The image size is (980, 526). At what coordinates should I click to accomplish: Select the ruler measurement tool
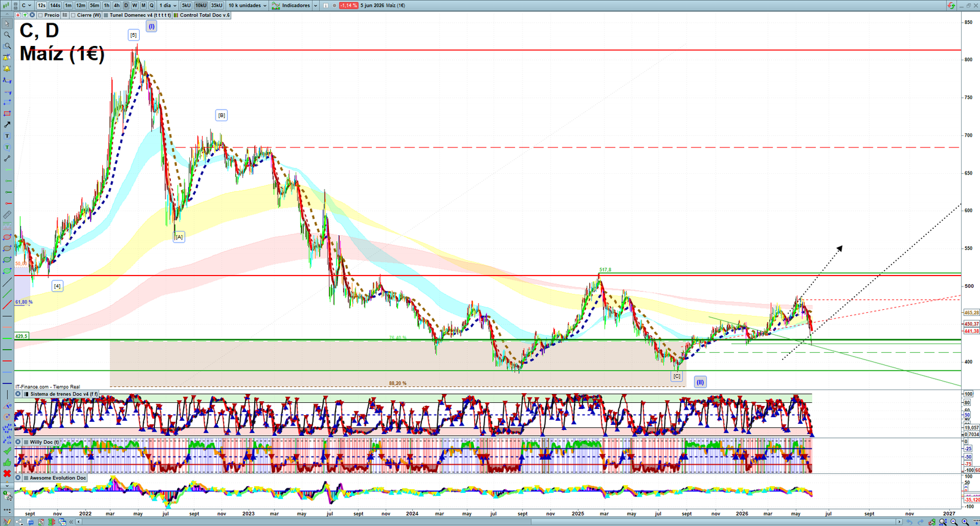(x=7, y=216)
